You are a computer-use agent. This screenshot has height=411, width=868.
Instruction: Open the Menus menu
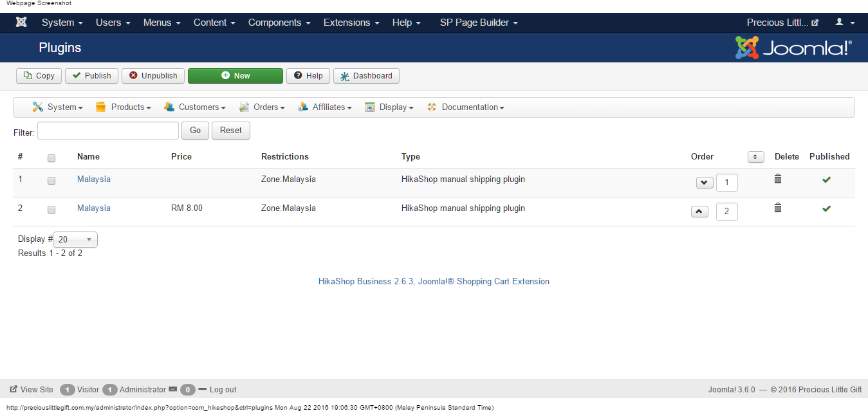point(162,23)
